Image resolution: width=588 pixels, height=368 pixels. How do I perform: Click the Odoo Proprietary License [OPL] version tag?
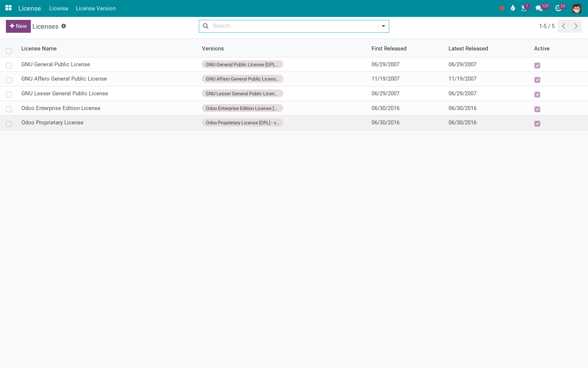click(x=242, y=123)
